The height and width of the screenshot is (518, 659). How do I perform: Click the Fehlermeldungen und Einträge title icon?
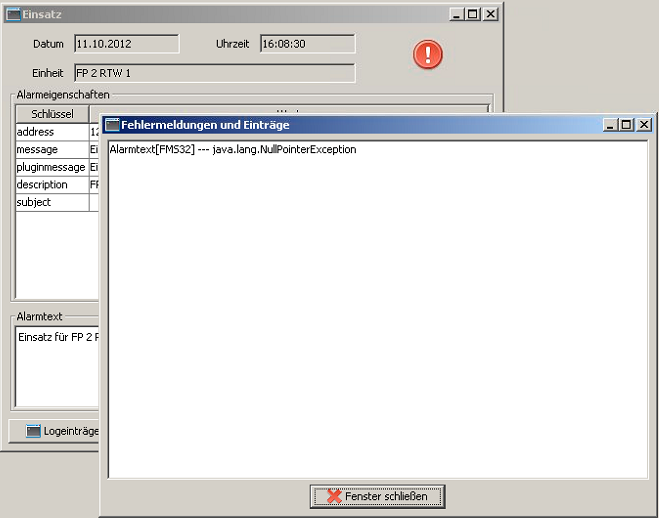pyautogui.click(x=113, y=125)
